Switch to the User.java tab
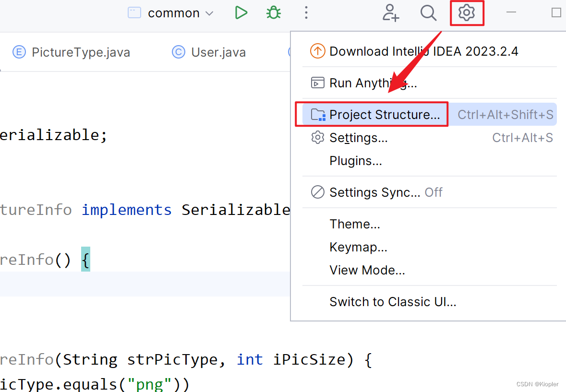 (x=209, y=52)
